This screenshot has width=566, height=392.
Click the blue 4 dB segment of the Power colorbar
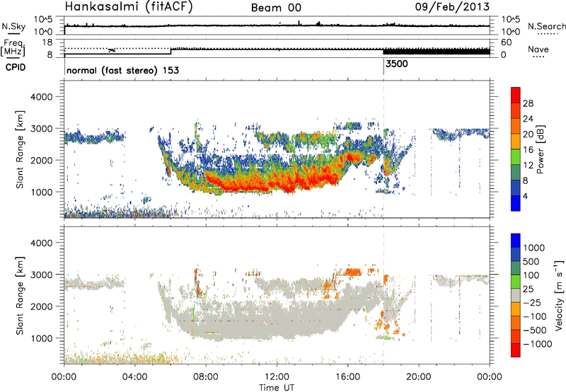point(516,203)
